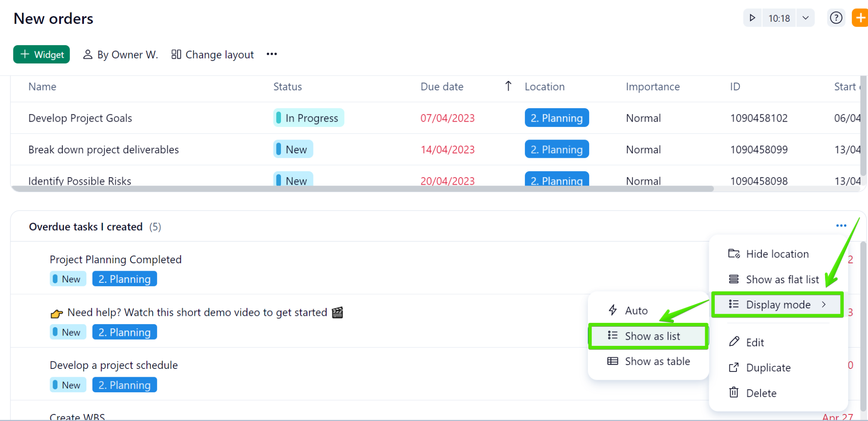
Task: Click the Location column header
Action: pyautogui.click(x=545, y=87)
